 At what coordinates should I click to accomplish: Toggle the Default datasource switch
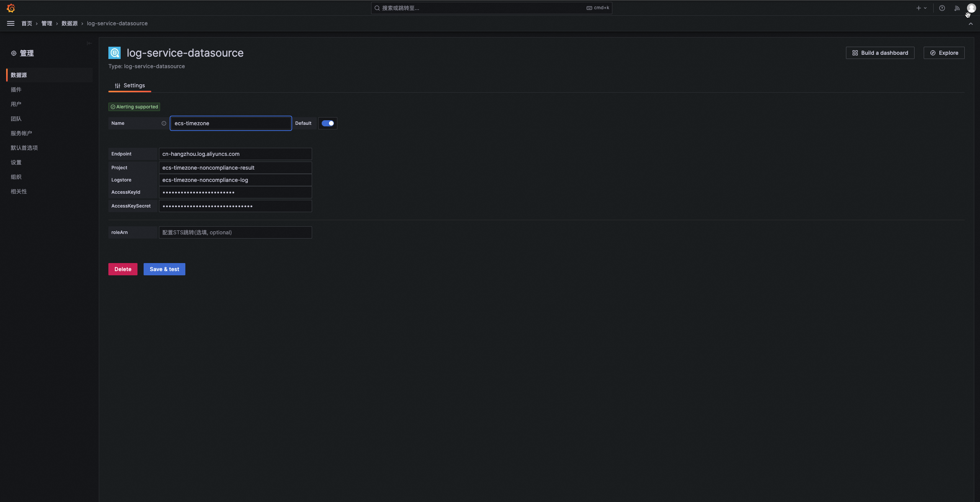(328, 123)
